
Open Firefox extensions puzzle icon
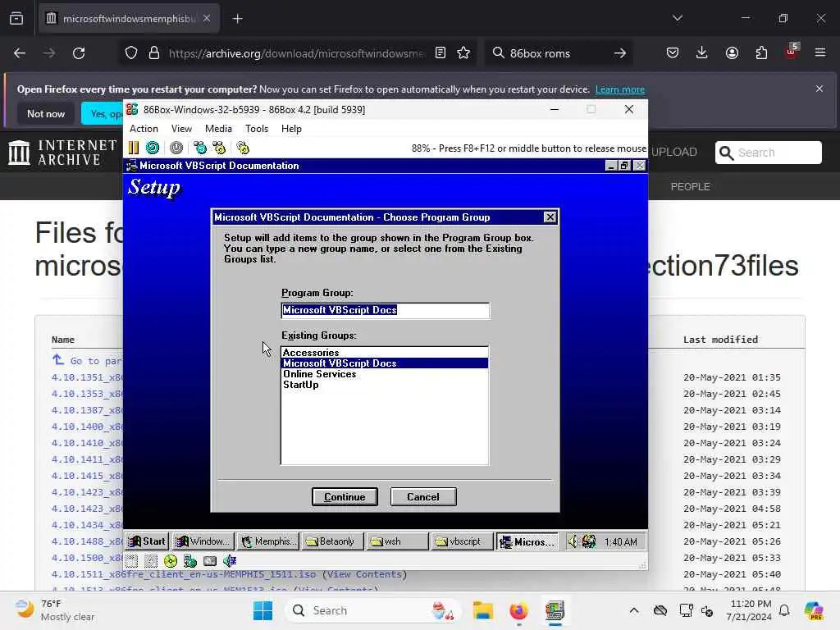click(761, 52)
